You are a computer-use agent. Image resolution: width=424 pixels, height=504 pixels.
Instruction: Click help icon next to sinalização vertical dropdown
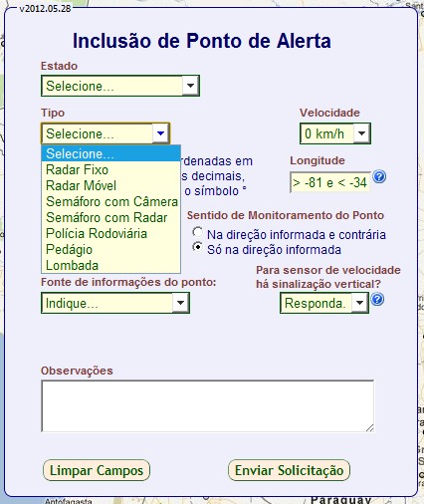pos(377,299)
